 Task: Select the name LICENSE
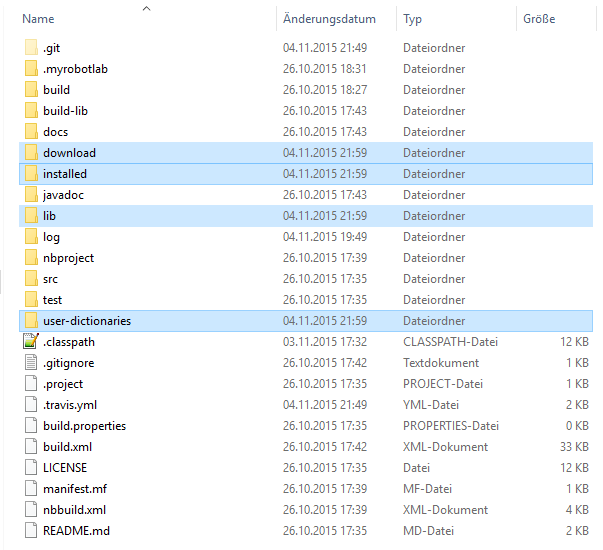click(x=65, y=468)
